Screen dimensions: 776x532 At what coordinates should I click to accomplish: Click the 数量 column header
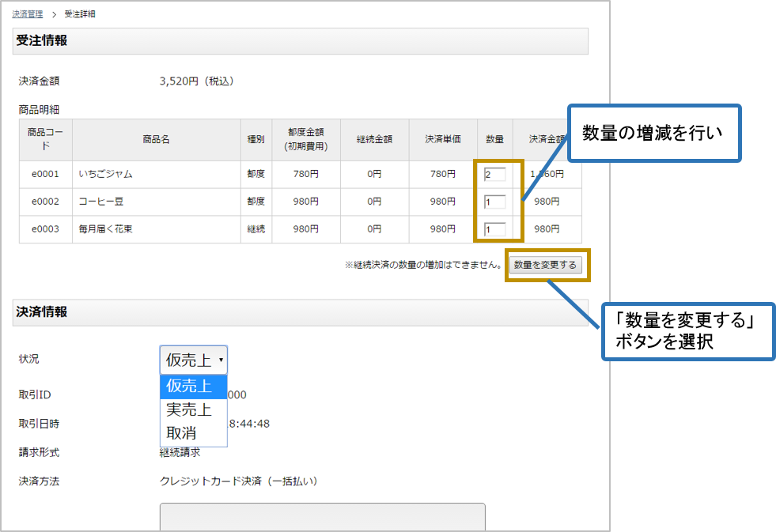pyautogui.click(x=495, y=140)
